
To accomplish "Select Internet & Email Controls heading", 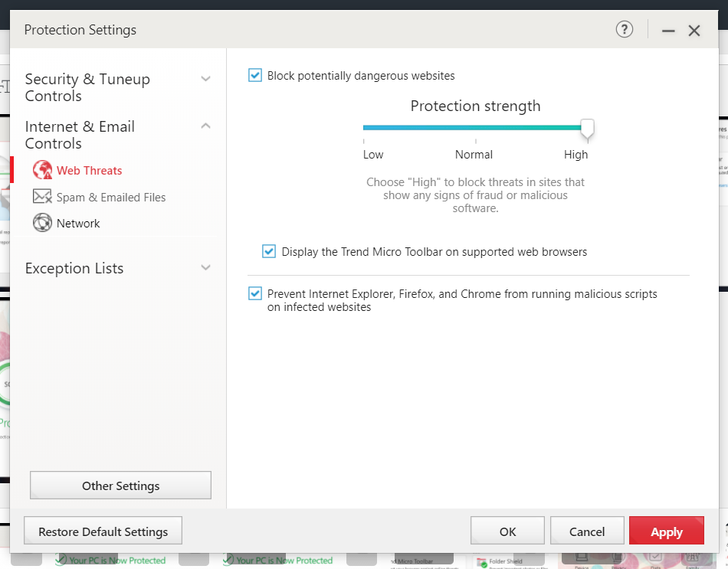I will pyautogui.click(x=80, y=135).
